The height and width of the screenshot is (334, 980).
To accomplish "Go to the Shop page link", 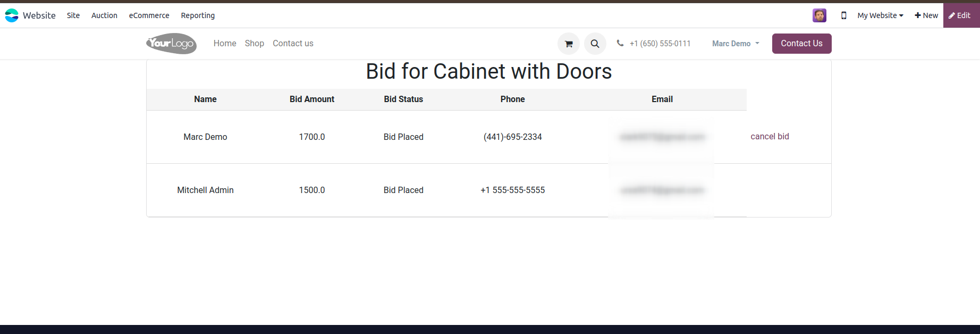I will [x=255, y=44].
